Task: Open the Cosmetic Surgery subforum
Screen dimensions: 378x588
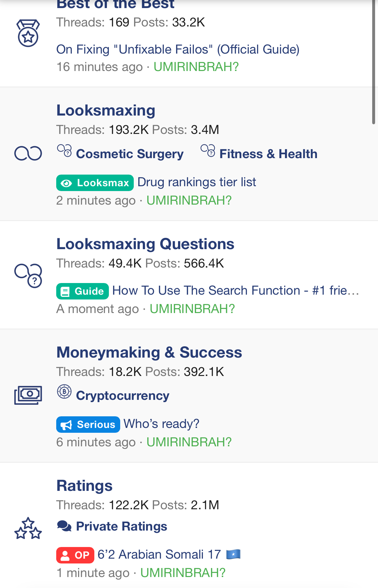Action: (x=130, y=154)
